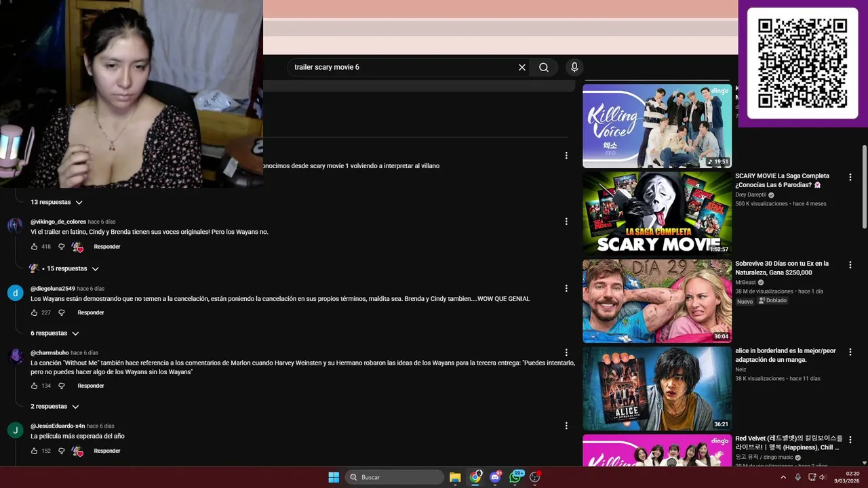Screen dimensions: 868x488
Task: Click the magnifier search button
Action: (544, 67)
